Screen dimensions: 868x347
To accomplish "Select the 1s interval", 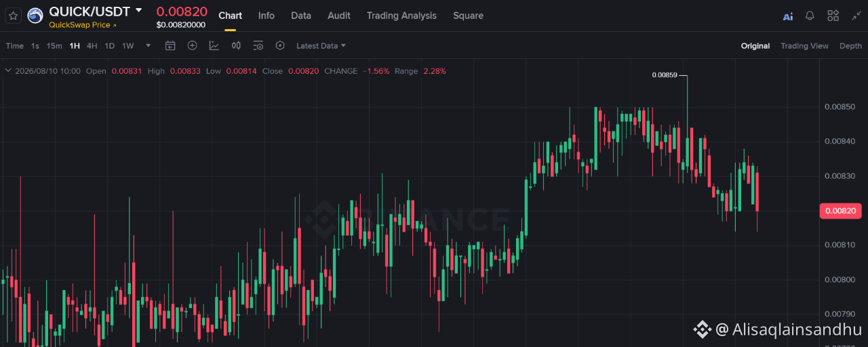I will click(35, 46).
